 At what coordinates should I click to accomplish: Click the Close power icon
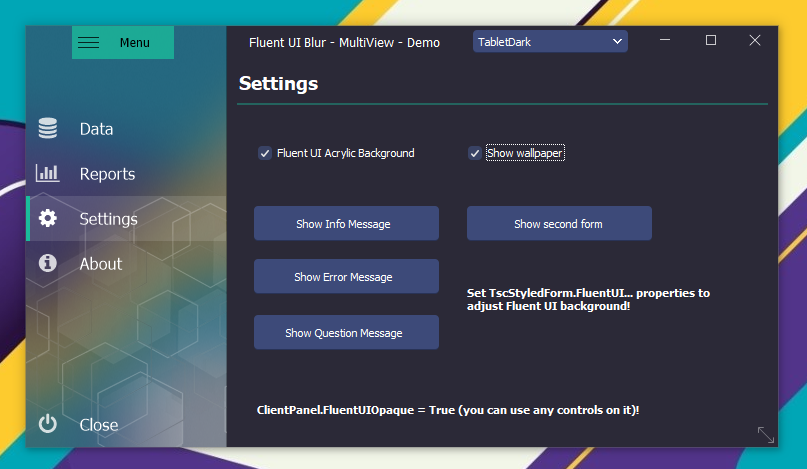pyautogui.click(x=48, y=424)
